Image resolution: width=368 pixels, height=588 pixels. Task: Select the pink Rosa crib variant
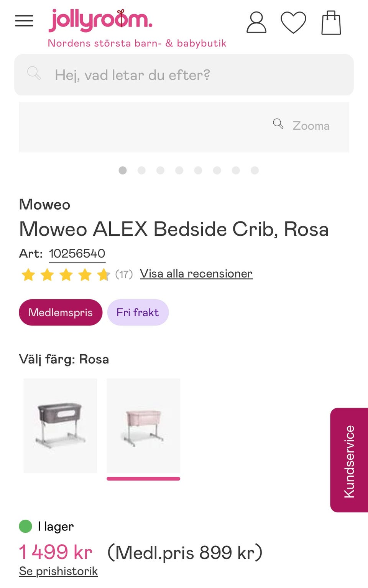143,425
